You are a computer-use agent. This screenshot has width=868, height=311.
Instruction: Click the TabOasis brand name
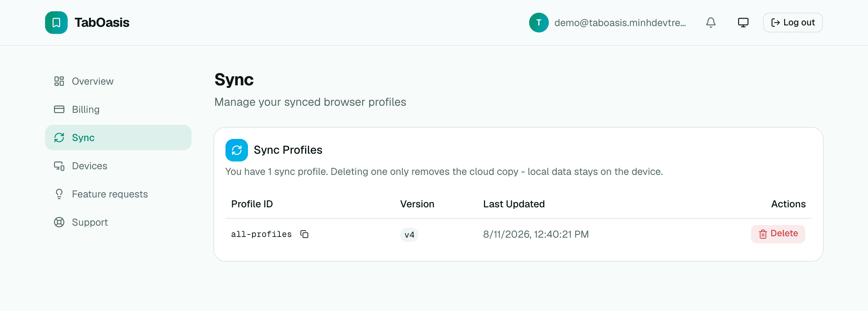102,23
